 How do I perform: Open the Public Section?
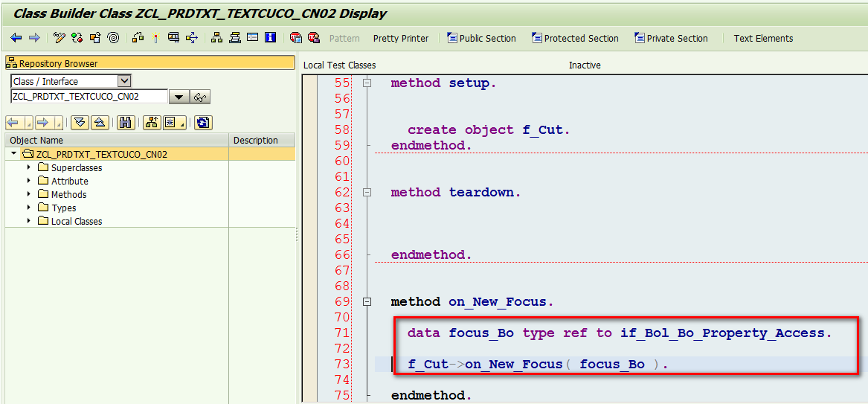[x=481, y=38]
